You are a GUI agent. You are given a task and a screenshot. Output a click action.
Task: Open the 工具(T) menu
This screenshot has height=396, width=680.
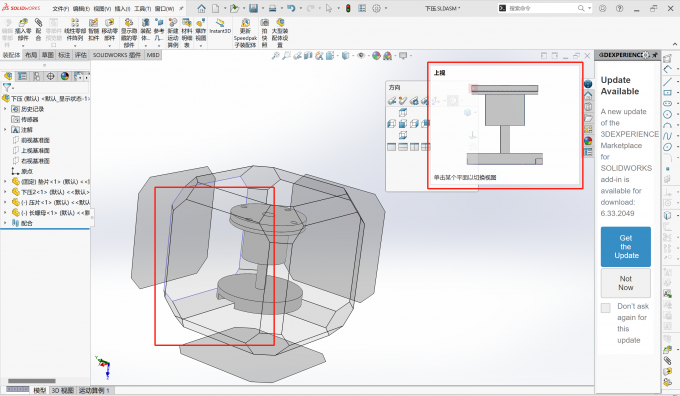[142, 9]
